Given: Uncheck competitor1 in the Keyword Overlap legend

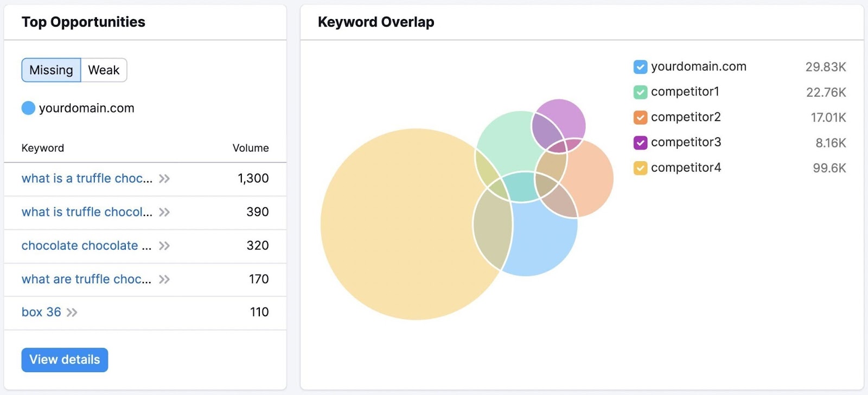Looking at the screenshot, I should [640, 92].
